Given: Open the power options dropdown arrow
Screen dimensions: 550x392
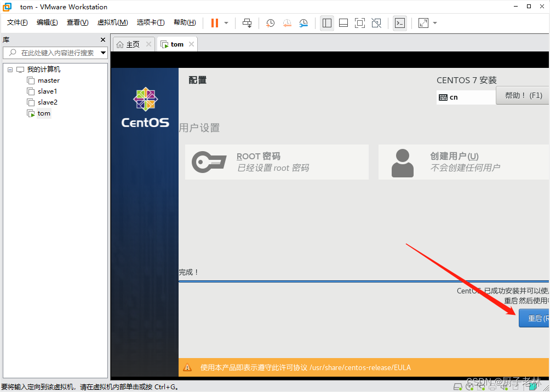Looking at the screenshot, I should pyautogui.click(x=226, y=23).
